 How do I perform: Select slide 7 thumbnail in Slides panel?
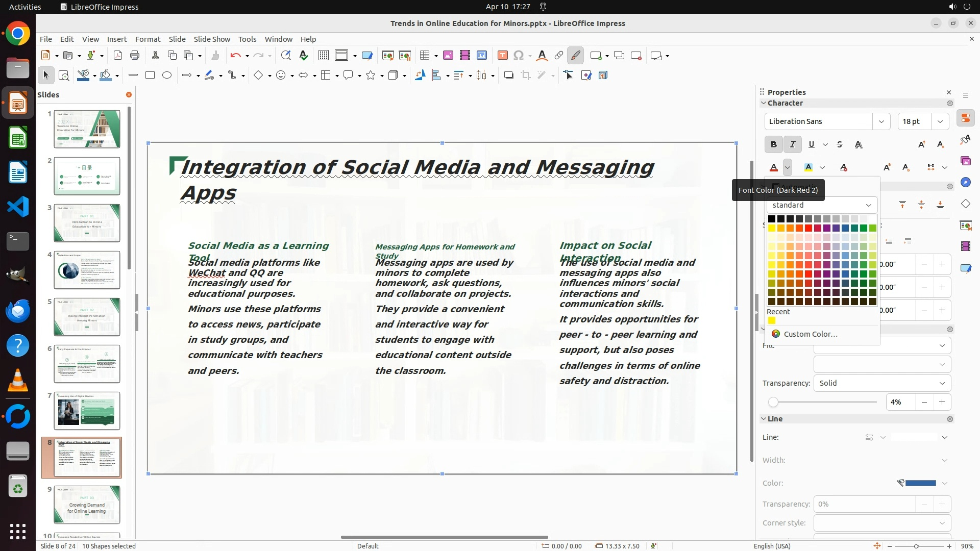pos(87,411)
